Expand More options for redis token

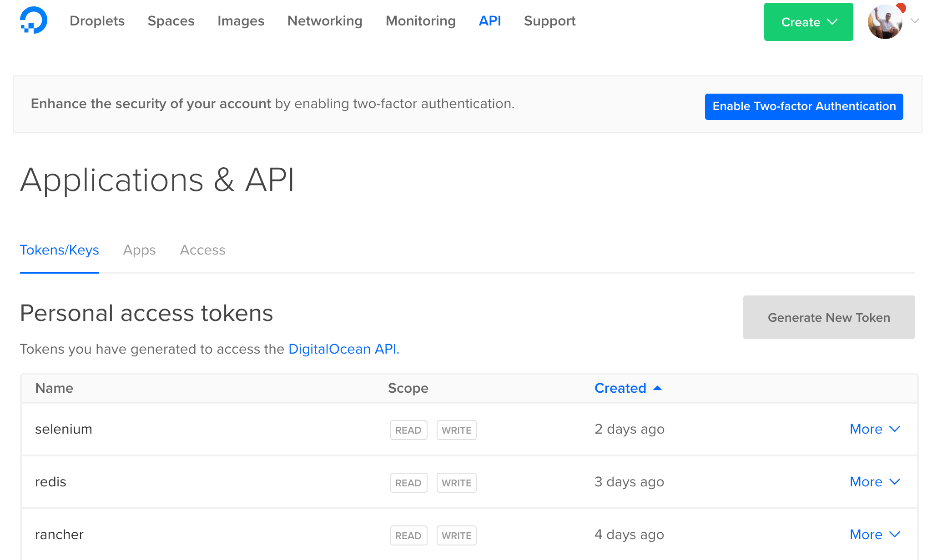click(875, 482)
